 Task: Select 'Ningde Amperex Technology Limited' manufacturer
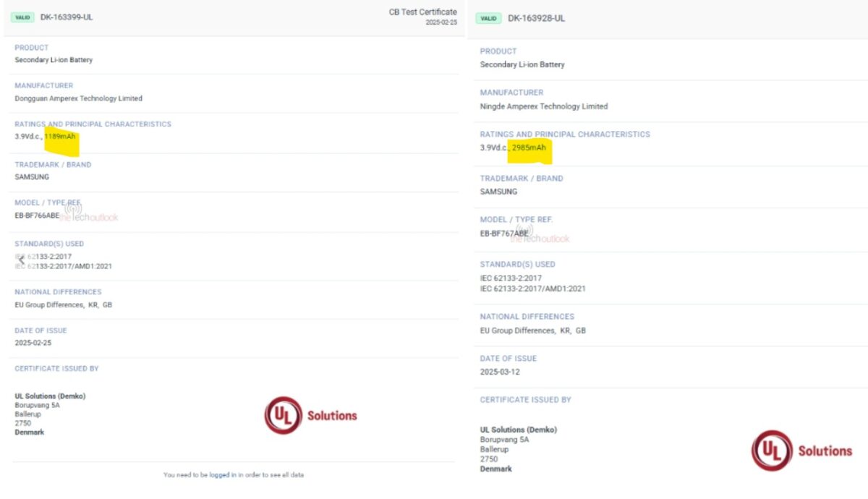(x=544, y=106)
